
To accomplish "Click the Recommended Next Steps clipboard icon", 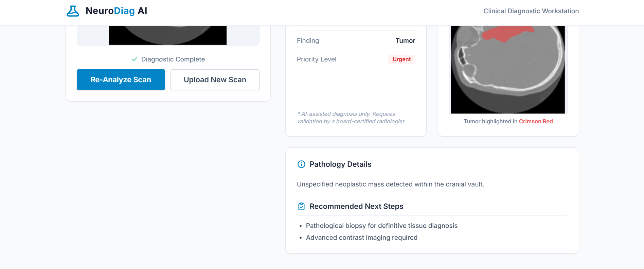I will click(x=301, y=207).
